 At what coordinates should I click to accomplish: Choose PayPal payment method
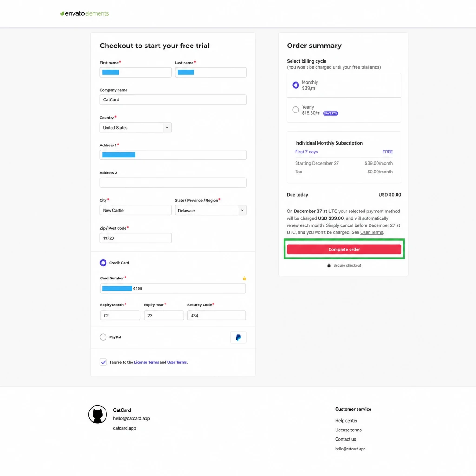(103, 337)
